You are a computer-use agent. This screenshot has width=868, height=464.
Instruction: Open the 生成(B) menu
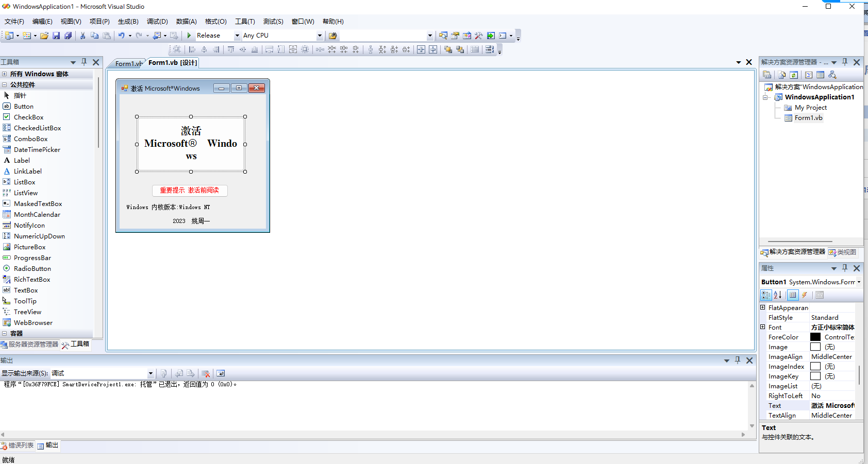coord(128,22)
